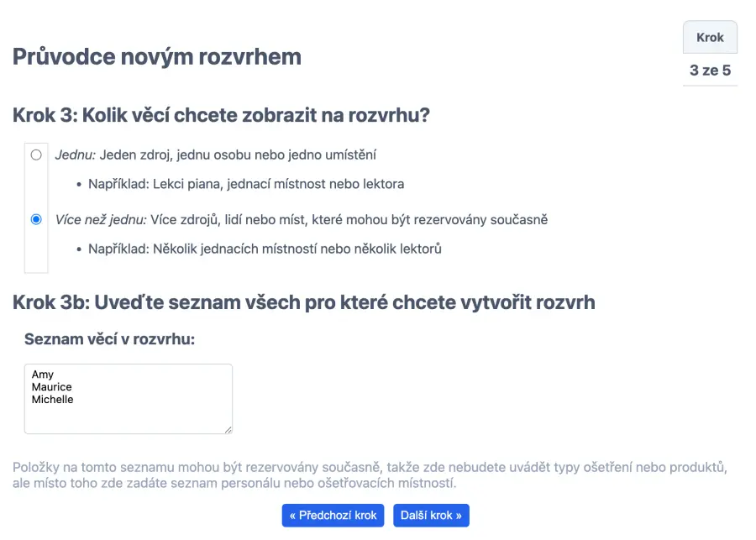Viewport: 756px width, 540px height.
Task: Select the "Jednu" radio button
Action: (36, 155)
